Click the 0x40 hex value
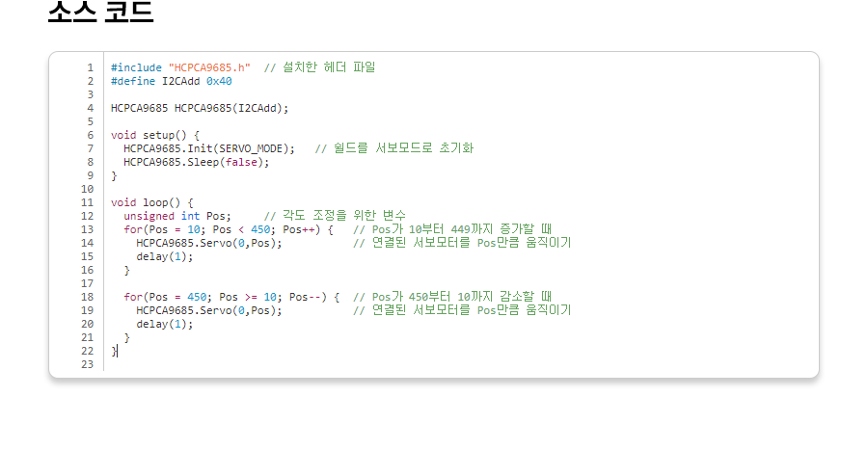 [219, 81]
